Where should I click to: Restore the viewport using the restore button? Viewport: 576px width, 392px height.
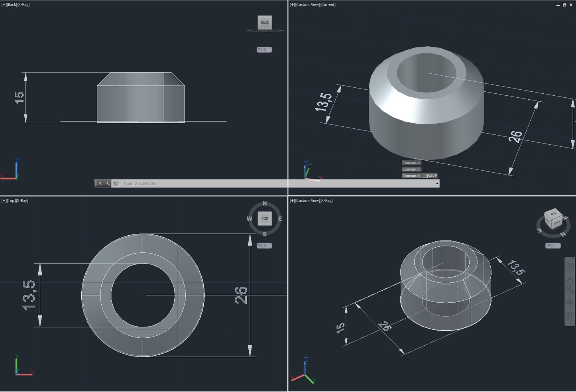click(x=564, y=5)
